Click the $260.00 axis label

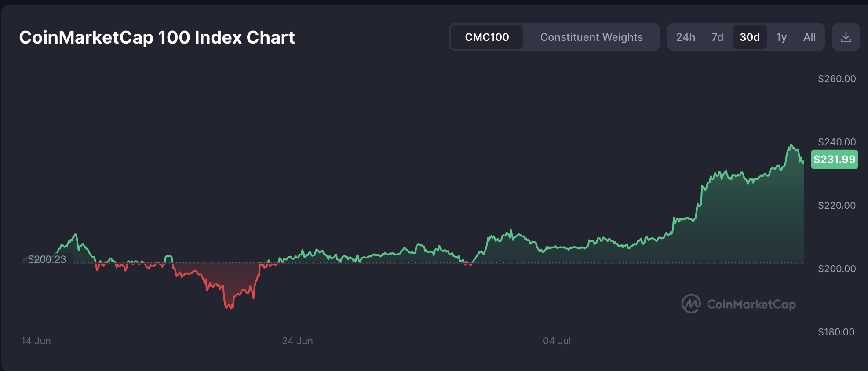(x=837, y=79)
